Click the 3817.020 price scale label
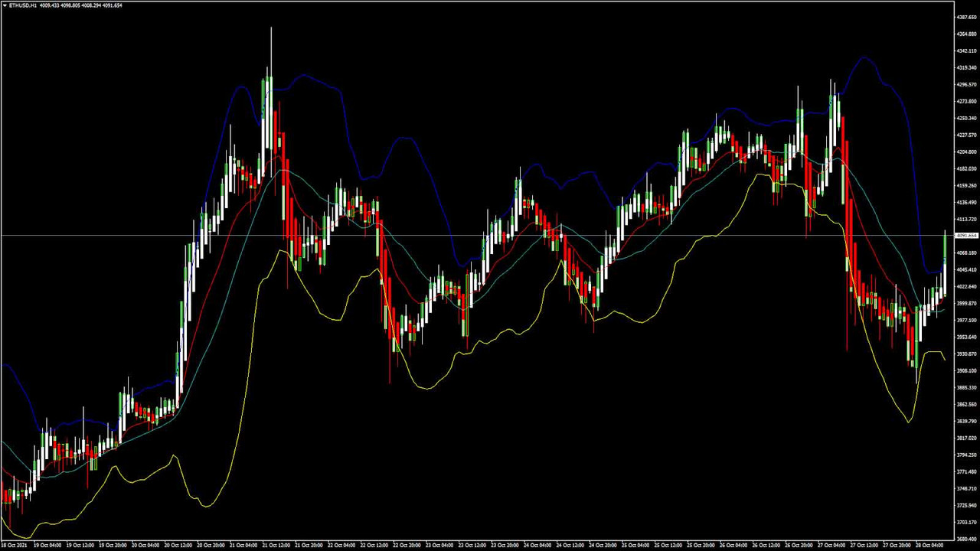 [966, 438]
